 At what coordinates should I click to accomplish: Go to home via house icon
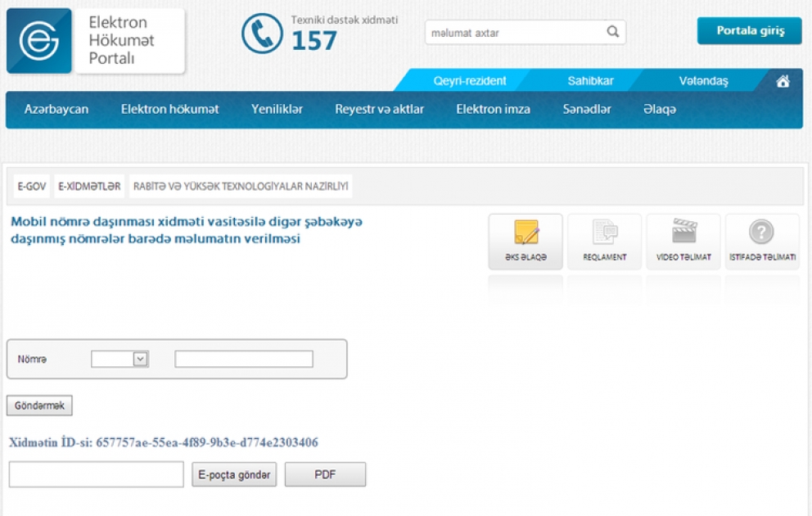click(x=783, y=81)
